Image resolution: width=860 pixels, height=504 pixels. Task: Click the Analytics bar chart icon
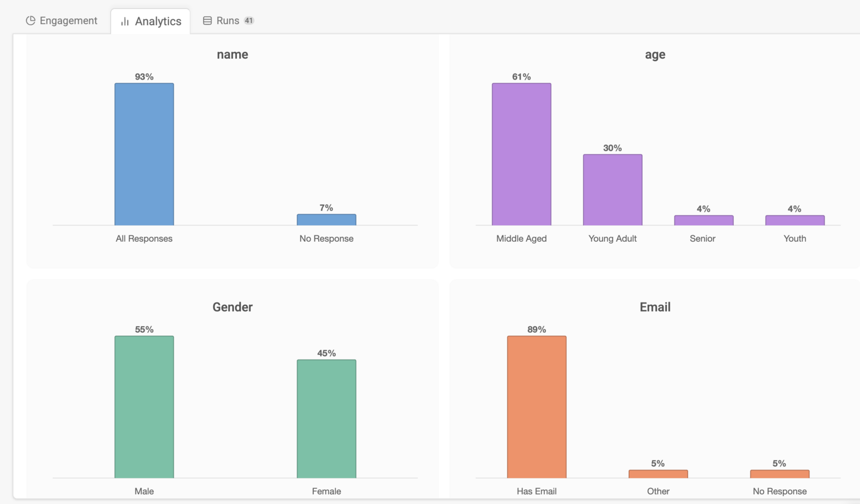[x=125, y=21]
